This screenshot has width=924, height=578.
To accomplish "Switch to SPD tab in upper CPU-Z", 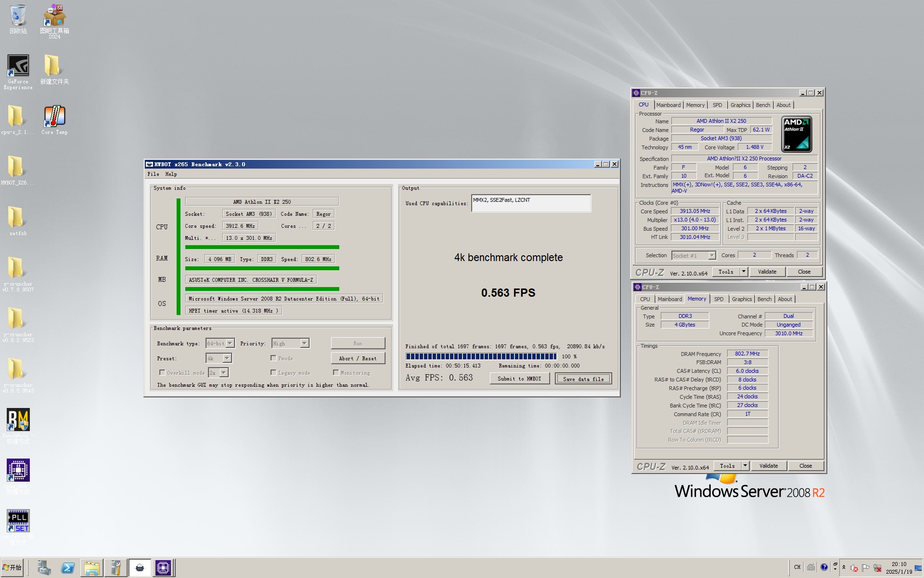I will pos(717,105).
